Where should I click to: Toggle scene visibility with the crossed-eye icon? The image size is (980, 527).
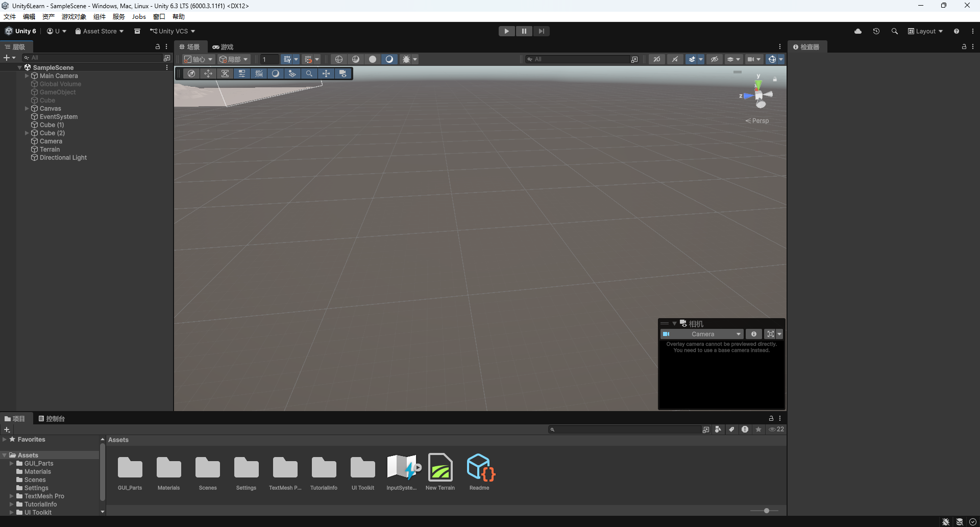pos(715,59)
